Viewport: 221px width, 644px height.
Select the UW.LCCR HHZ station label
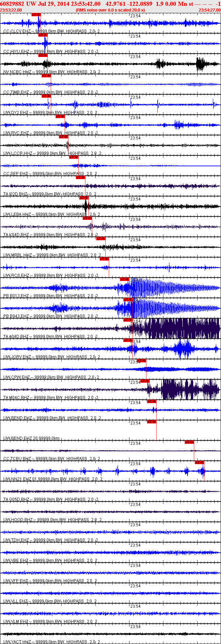(x=52, y=153)
